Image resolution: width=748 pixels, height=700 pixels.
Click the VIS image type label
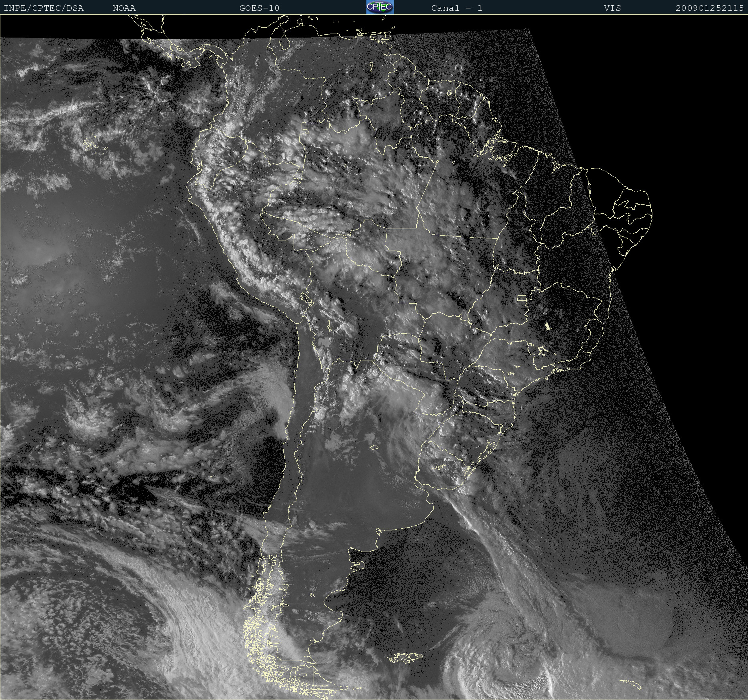point(612,8)
